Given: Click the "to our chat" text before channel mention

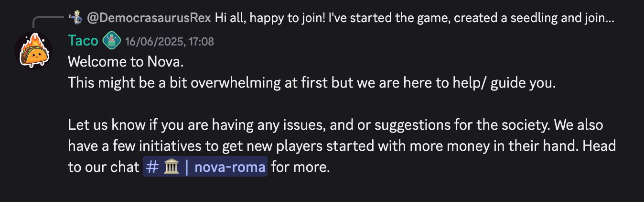Looking at the screenshot, I should coord(103,168).
